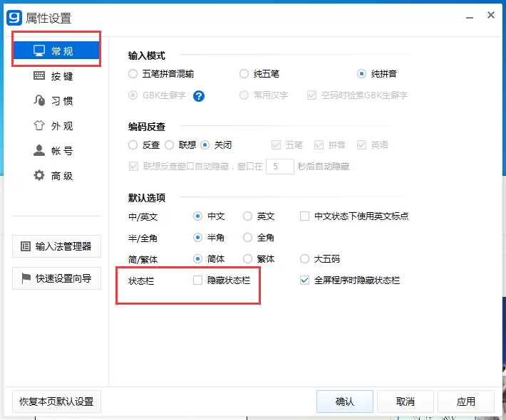Apply changes with 应用 button

[x=465, y=401]
